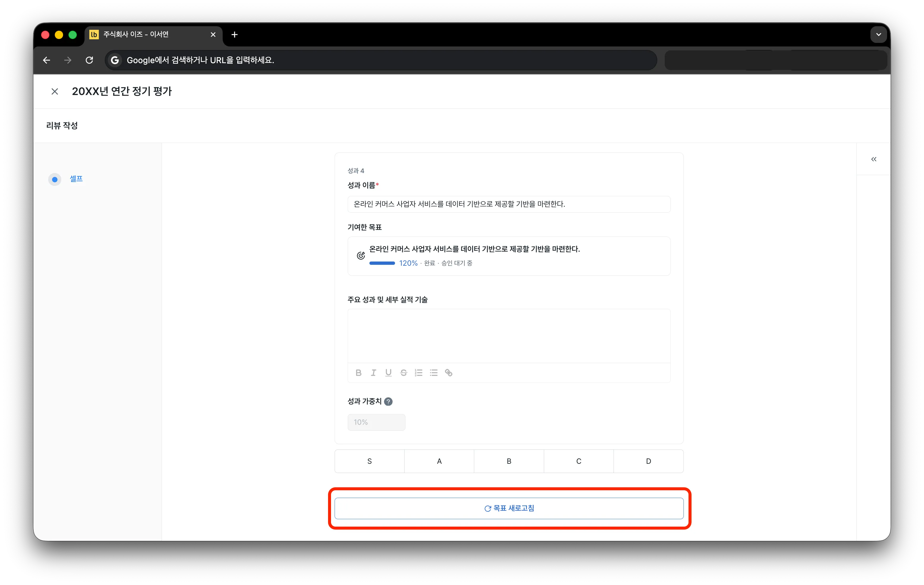
Task: Toggle underline formatting in the editor toolbar
Action: (x=388, y=373)
